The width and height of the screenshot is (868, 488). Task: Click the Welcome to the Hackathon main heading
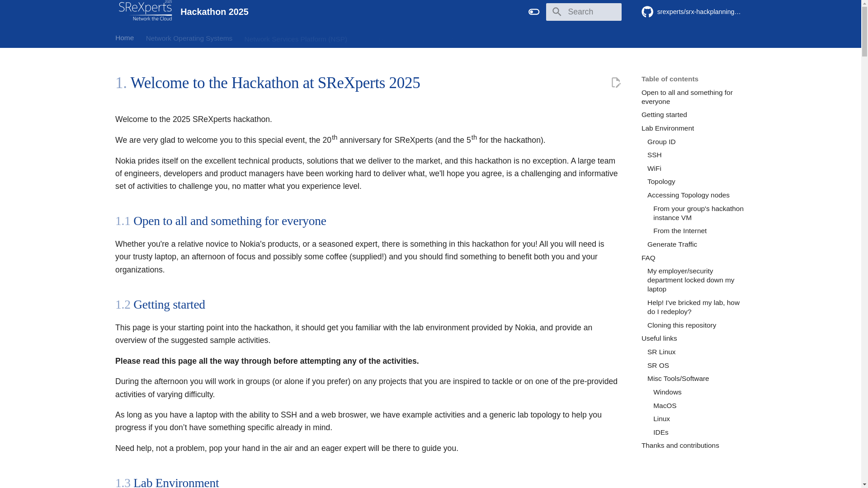click(268, 83)
